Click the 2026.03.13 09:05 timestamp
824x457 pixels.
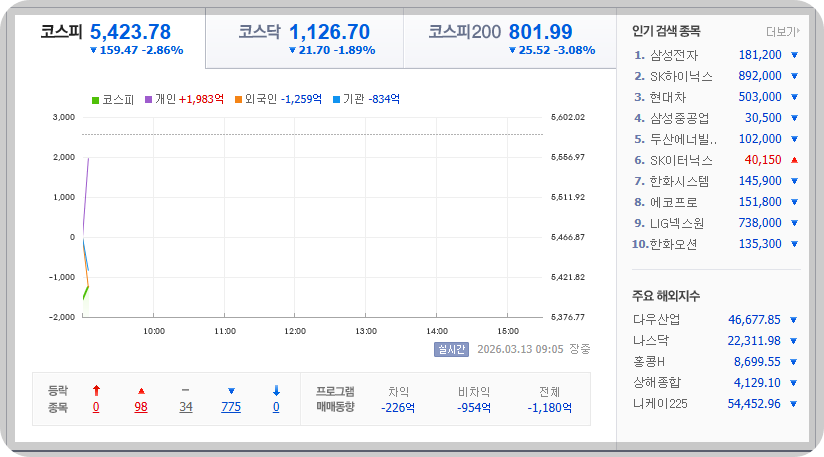coord(520,349)
